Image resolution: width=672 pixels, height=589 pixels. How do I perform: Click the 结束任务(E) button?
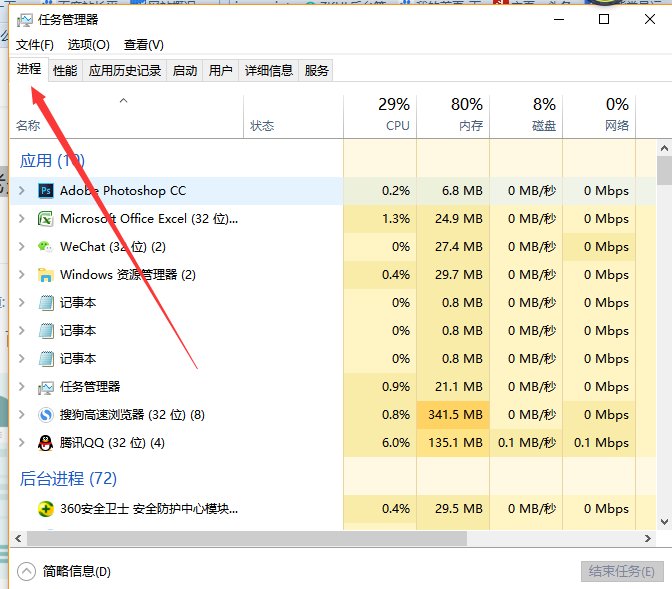[x=622, y=571]
